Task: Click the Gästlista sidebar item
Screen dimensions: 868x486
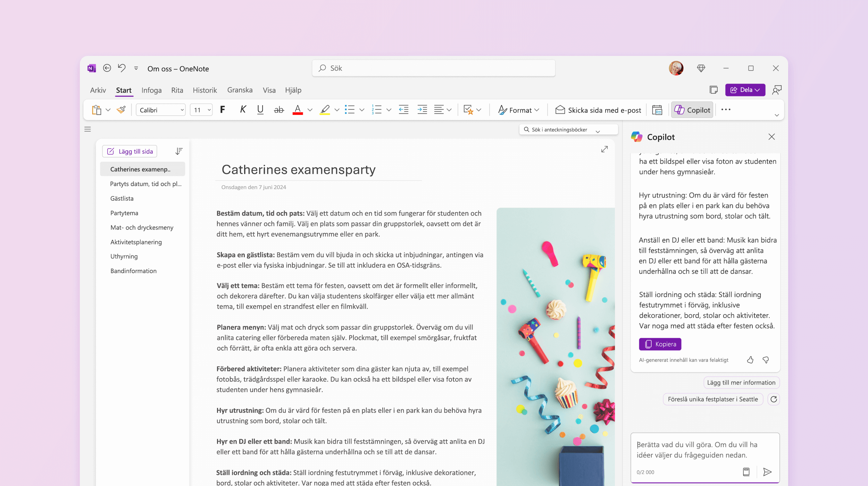Action: click(122, 198)
